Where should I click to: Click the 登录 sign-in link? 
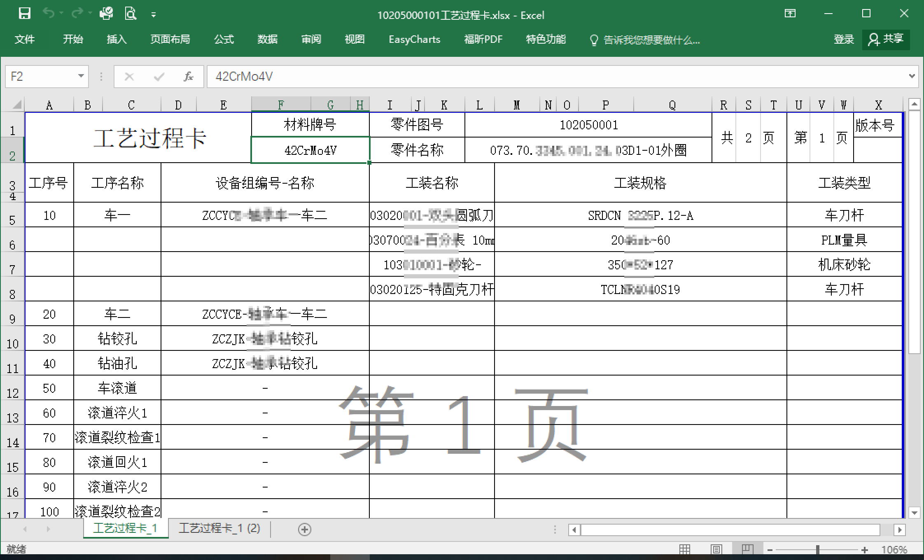(844, 40)
